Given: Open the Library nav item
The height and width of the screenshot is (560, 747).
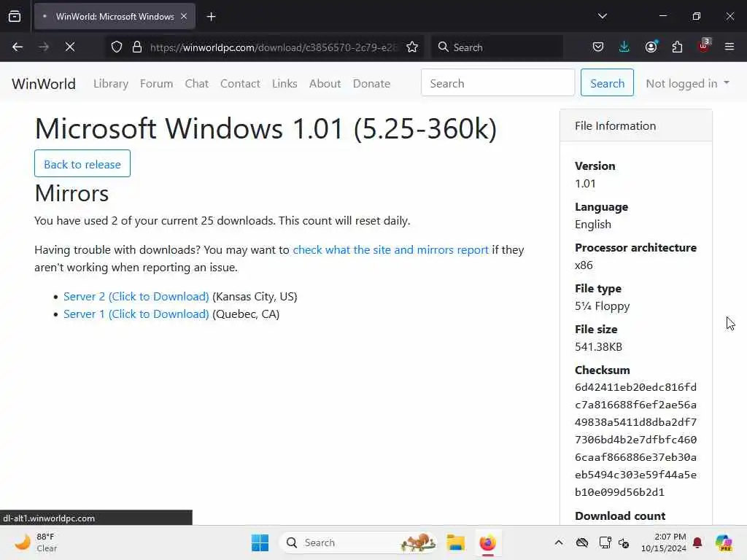Looking at the screenshot, I should pos(111,83).
